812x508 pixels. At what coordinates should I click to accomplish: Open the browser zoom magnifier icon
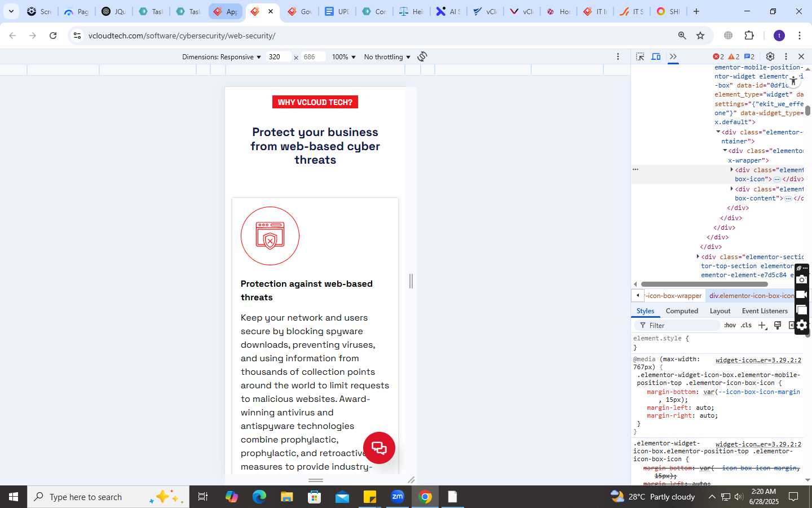(682, 36)
